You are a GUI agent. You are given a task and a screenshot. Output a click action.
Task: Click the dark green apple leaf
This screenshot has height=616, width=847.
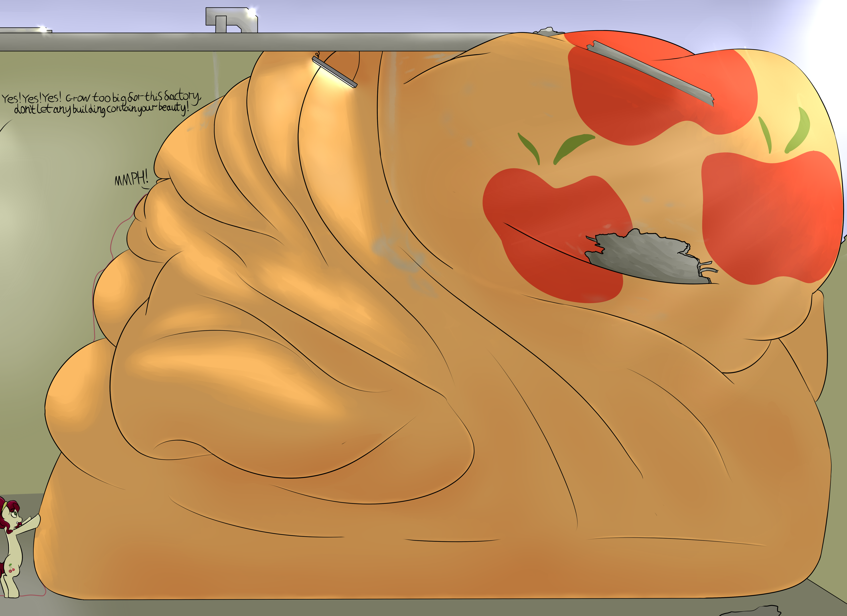(571, 147)
